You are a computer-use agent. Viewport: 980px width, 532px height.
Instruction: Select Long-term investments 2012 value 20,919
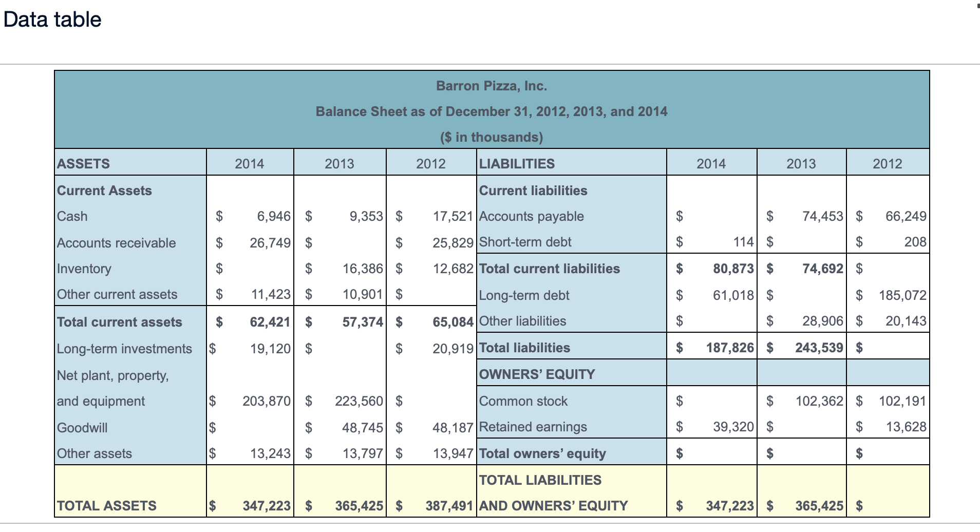click(x=453, y=349)
